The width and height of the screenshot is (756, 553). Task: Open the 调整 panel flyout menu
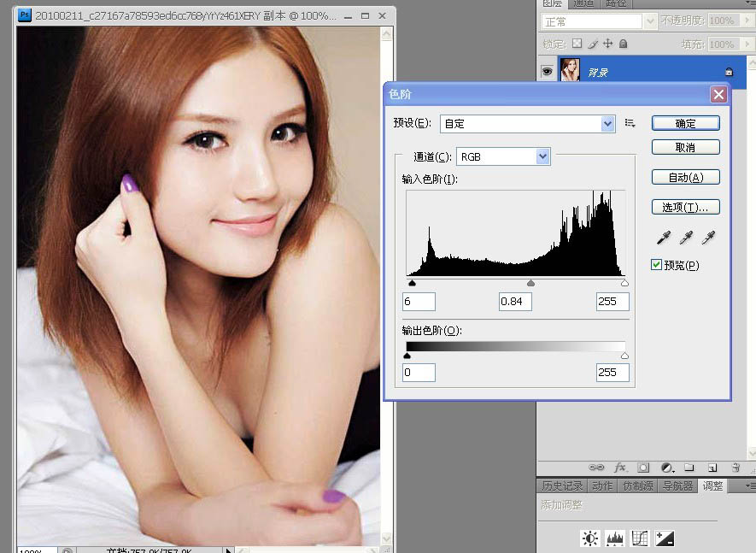tap(750, 485)
